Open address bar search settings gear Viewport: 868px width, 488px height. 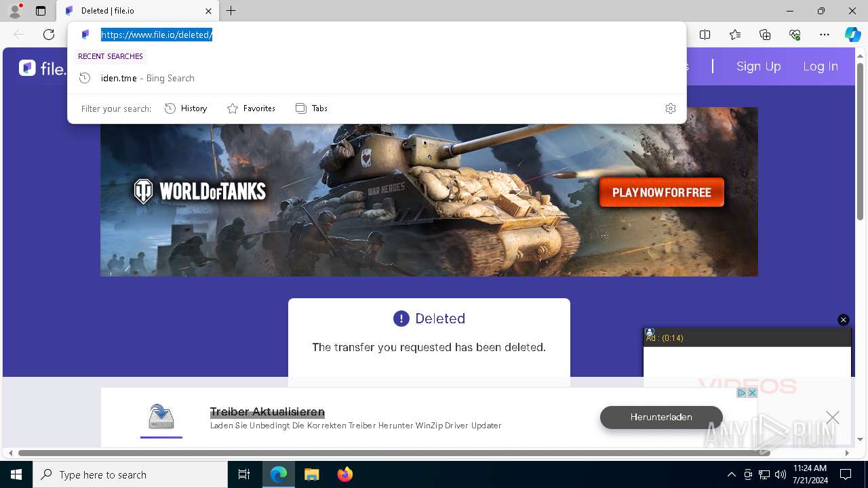click(x=671, y=108)
